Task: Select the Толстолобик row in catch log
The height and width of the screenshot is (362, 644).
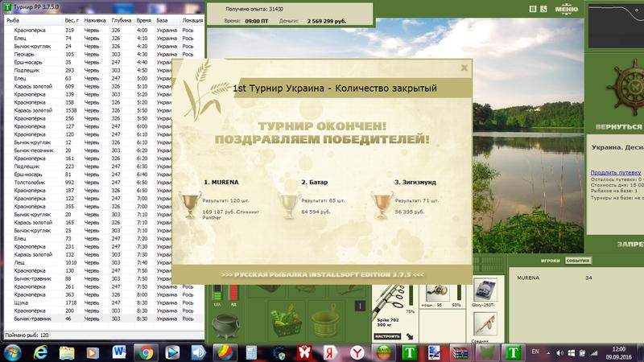Action: click(x=89, y=183)
